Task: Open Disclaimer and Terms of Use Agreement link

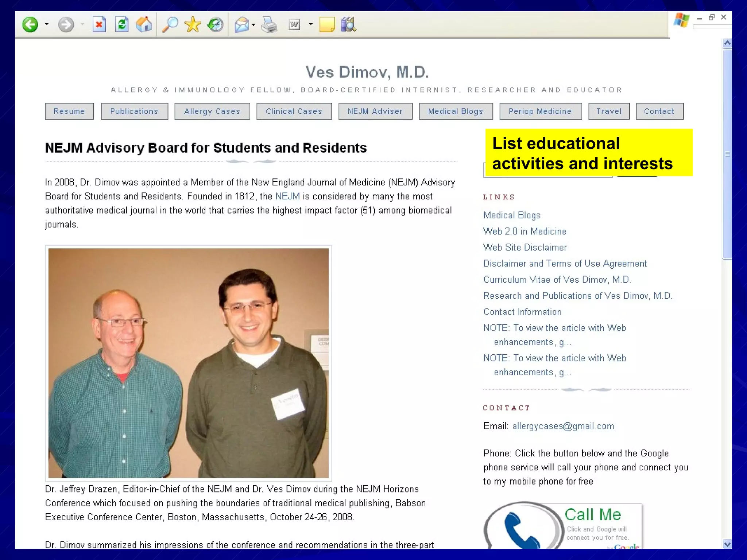Action: point(565,263)
